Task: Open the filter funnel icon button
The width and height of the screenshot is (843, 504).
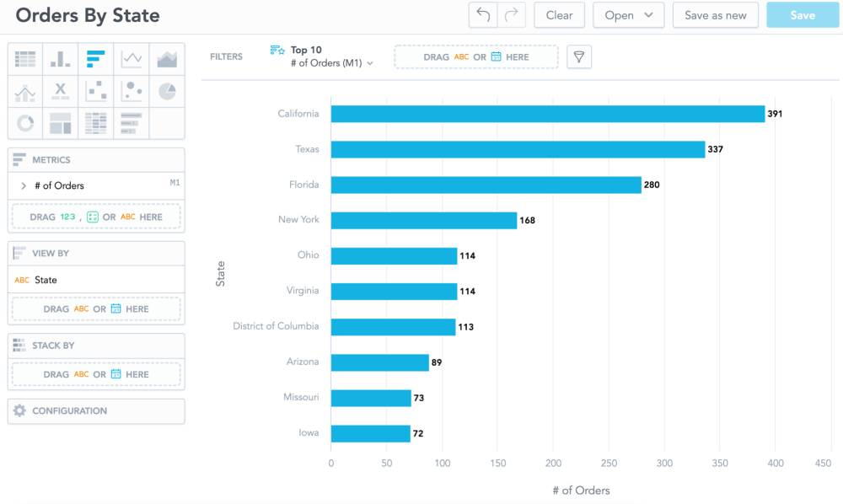Action: pos(579,56)
